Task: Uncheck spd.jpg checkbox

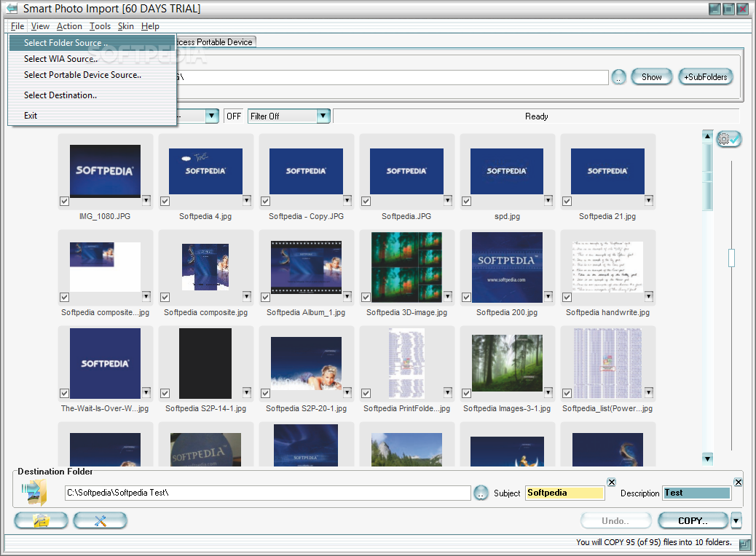Action: click(466, 201)
